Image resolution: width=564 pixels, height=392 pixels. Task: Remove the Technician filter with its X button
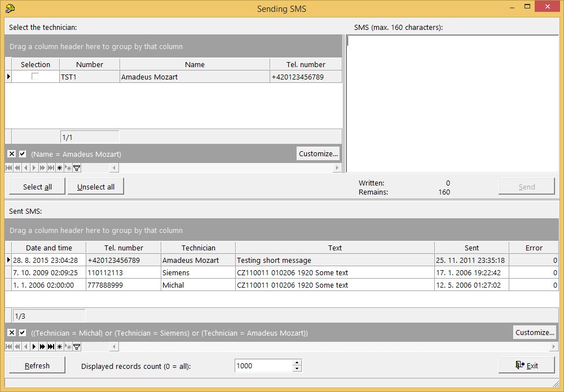point(11,333)
